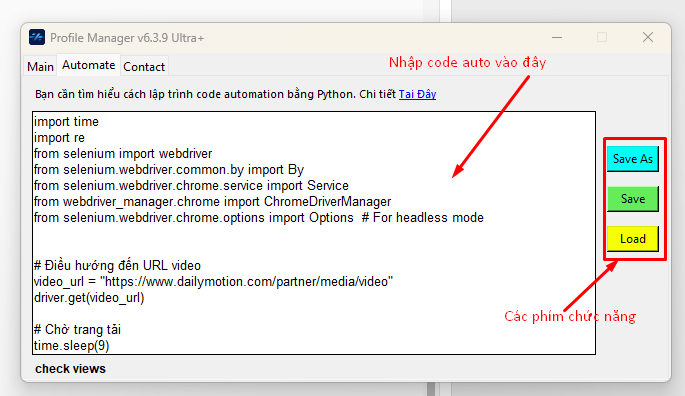
Task: Click the video_url assignment line
Action: click(x=213, y=281)
